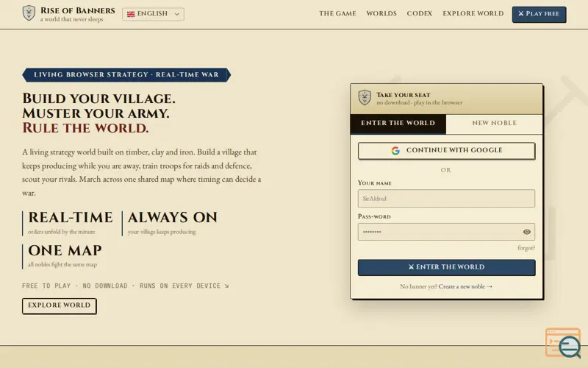Image resolution: width=588 pixels, height=368 pixels.
Task: Click the Rise of Banners title text
Action: (78, 10)
